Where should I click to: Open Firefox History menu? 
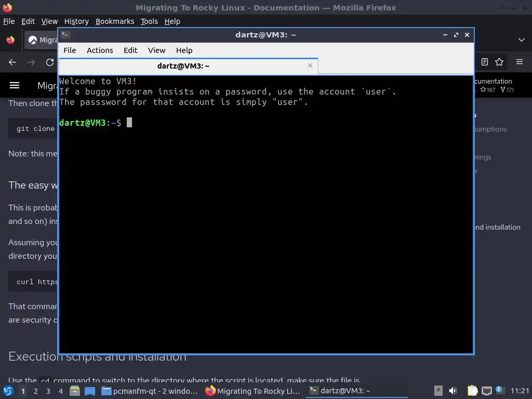76,21
